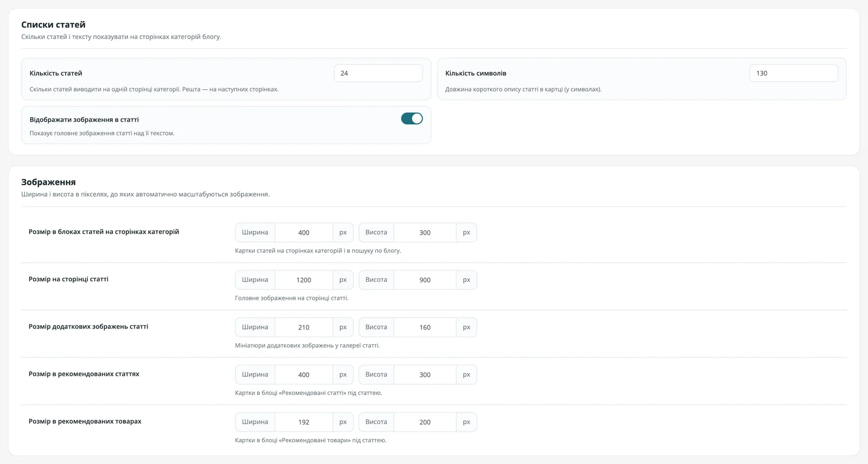This screenshot has height=464, width=868.
Task: Click the 'Розмір в рекомендованих статтях' label
Action: pyautogui.click(x=84, y=374)
